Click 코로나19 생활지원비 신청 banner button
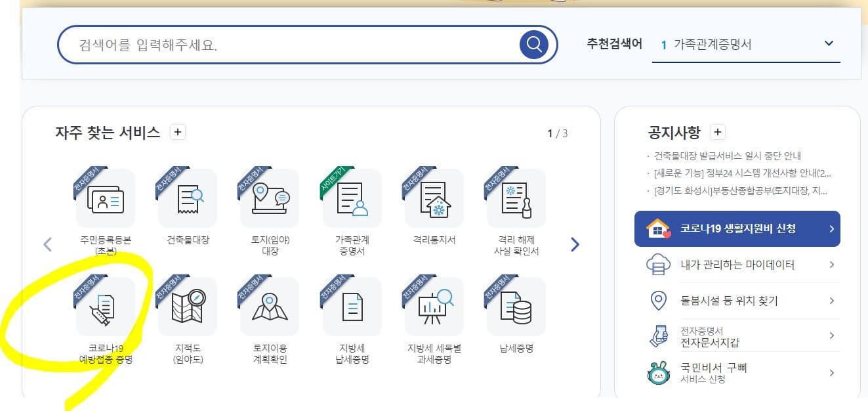 click(737, 228)
